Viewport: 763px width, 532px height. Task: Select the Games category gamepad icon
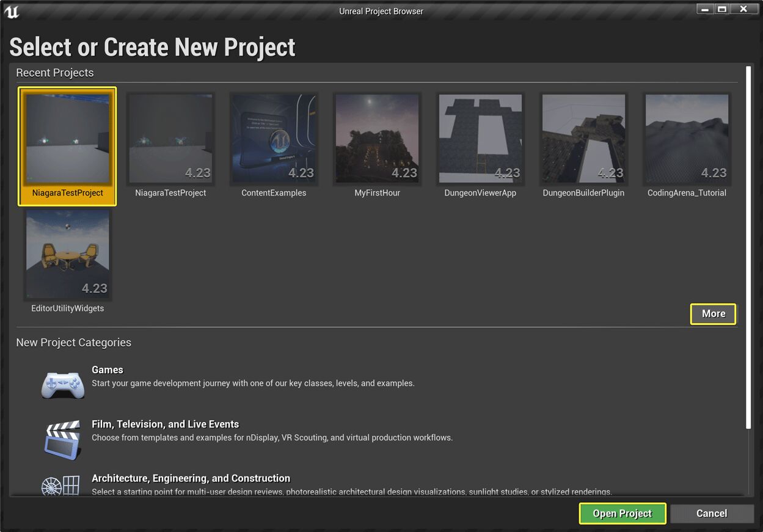pyautogui.click(x=63, y=384)
